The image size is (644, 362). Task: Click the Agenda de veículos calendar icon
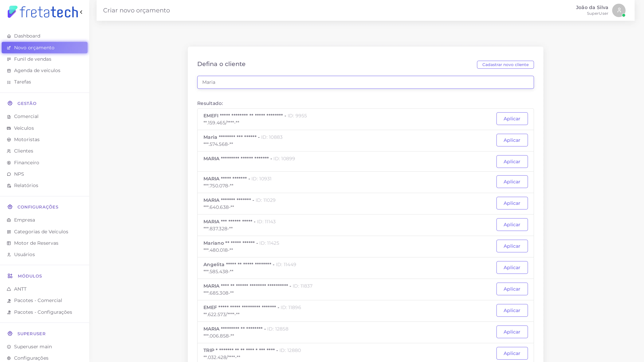click(x=9, y=71)
